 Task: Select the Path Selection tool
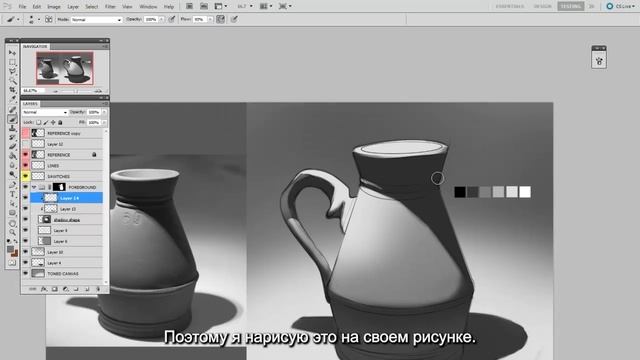(x=12, y=204)
